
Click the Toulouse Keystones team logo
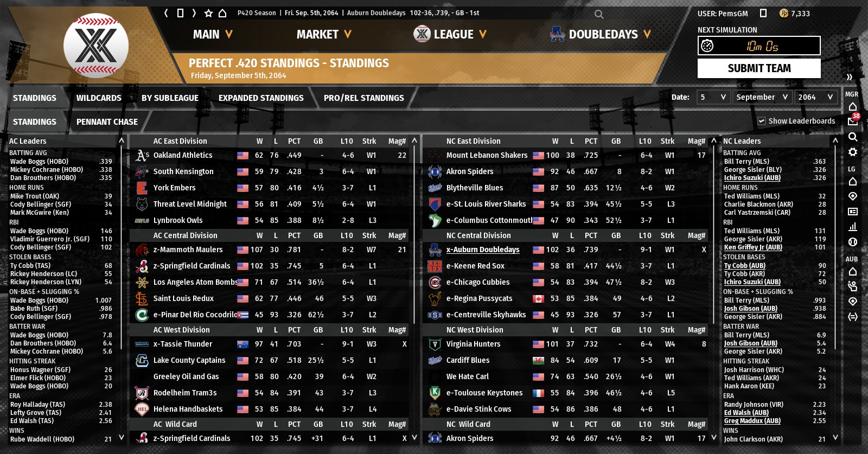(435, 393)
